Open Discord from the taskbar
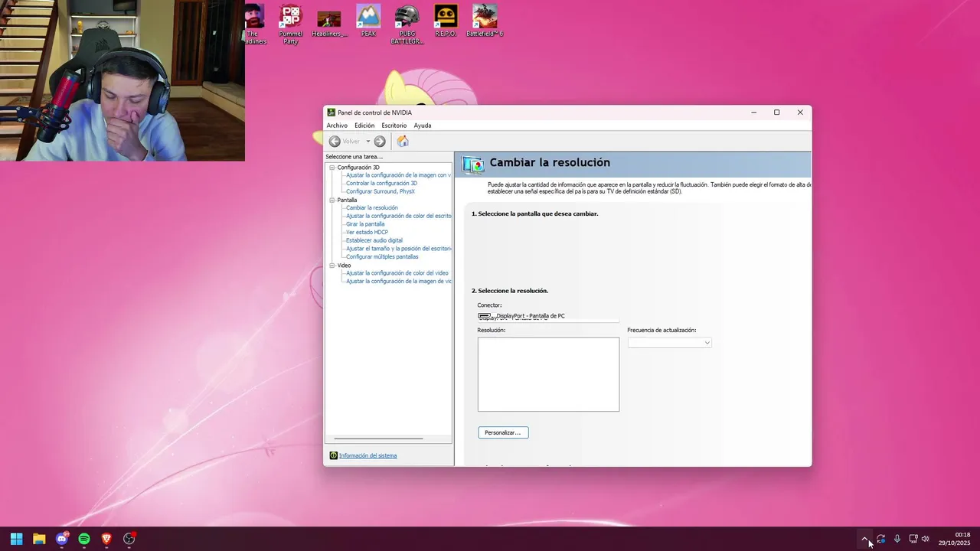 [62, 539]
